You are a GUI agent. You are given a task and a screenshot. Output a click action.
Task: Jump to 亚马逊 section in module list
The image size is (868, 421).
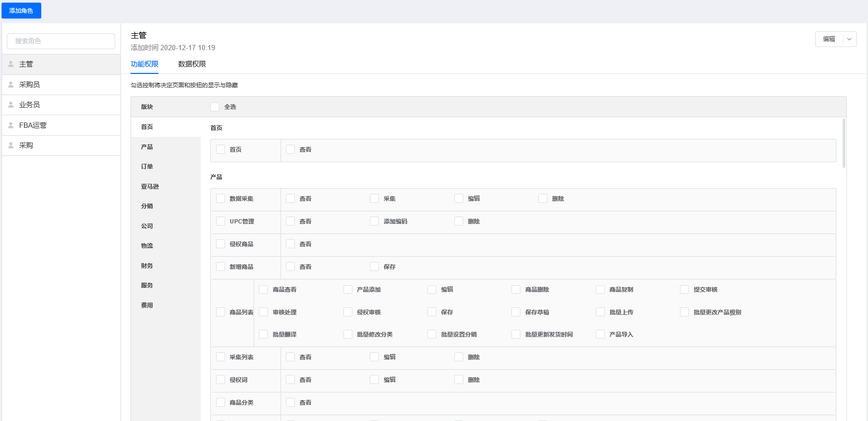pyautogui.click(x=150, y=186)
